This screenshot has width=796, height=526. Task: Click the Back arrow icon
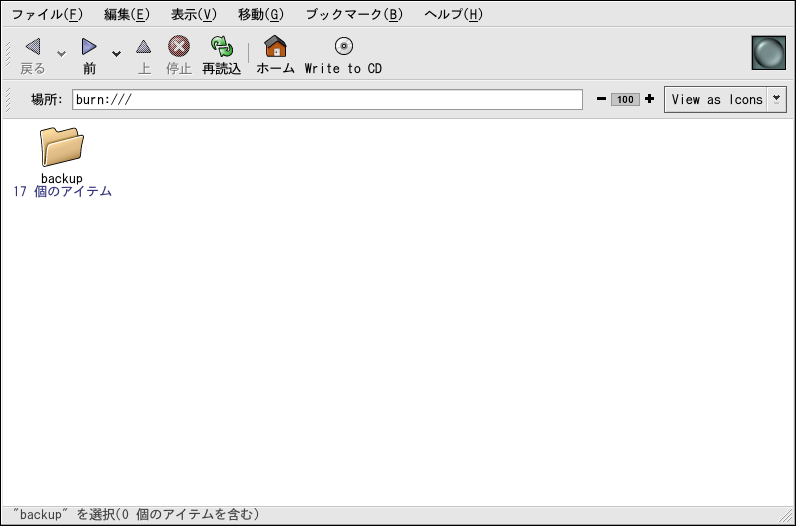tap(33, 47)
